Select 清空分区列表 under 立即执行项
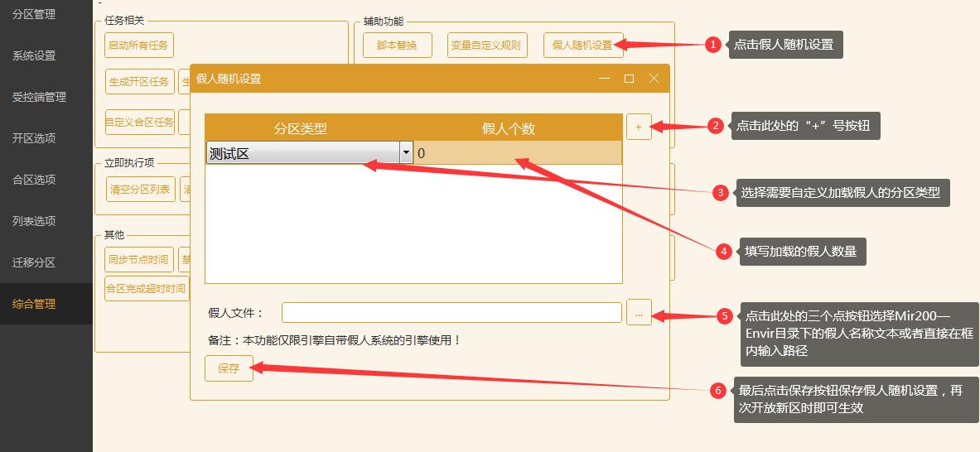The image size is (980, 452). [x=140, y=189]
